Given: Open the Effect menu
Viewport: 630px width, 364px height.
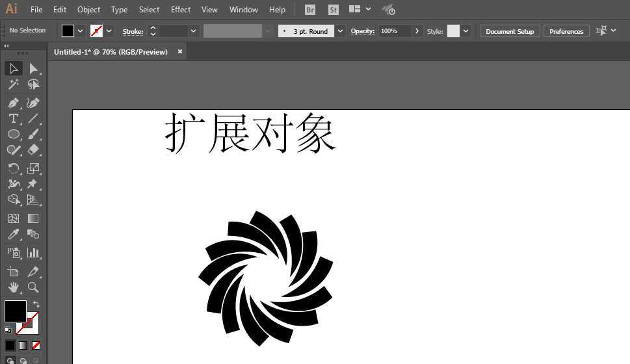Looking at the screenshot, I should pyautogui.click(x=181, y=10).
